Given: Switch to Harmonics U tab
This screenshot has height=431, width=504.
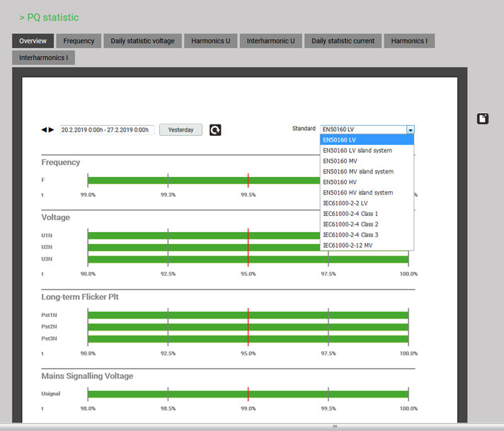Looking at the screenshot, I should (210, 41).
